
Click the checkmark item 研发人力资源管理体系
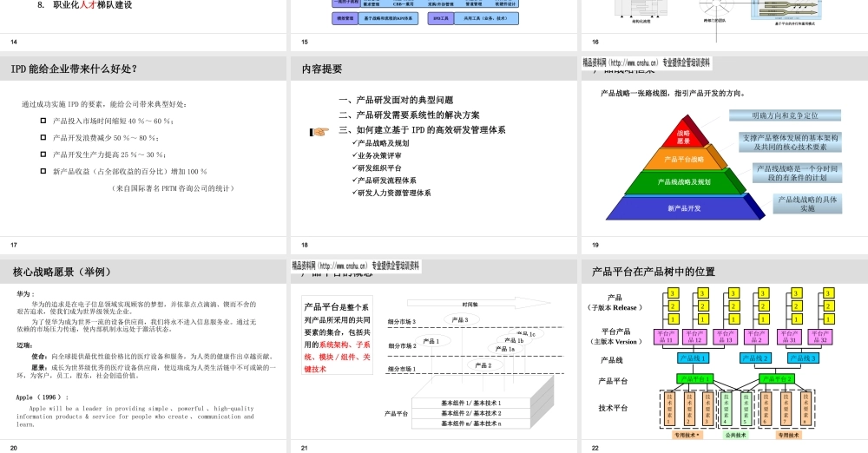tap(391, 193)
